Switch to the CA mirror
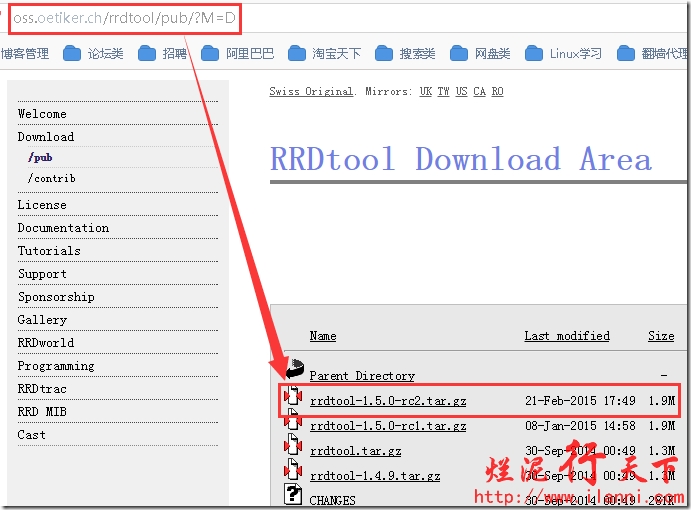The height and width of the screenshot is (510, 691). point(479,91)
